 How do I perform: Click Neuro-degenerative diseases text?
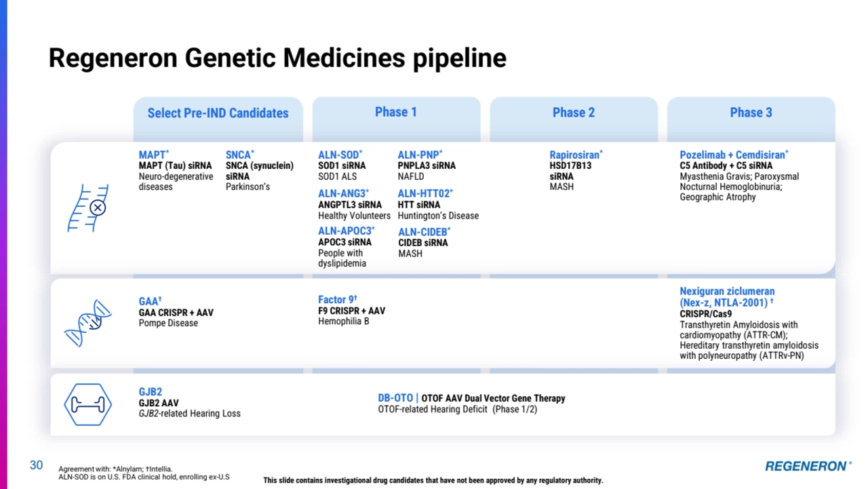pyautogui.click(x=176, y=182)
